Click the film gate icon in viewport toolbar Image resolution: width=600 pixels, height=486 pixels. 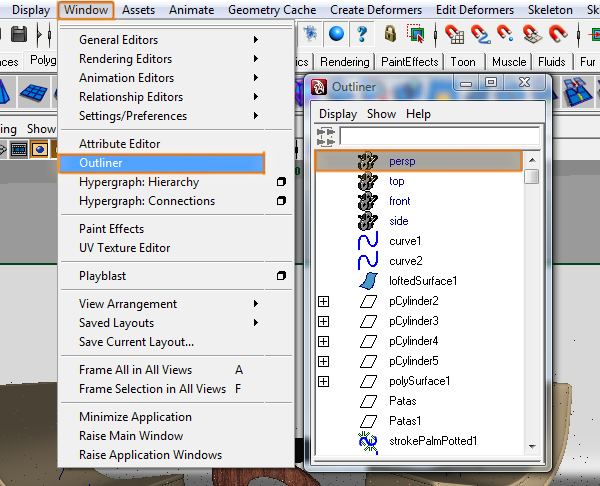[19, 150]
